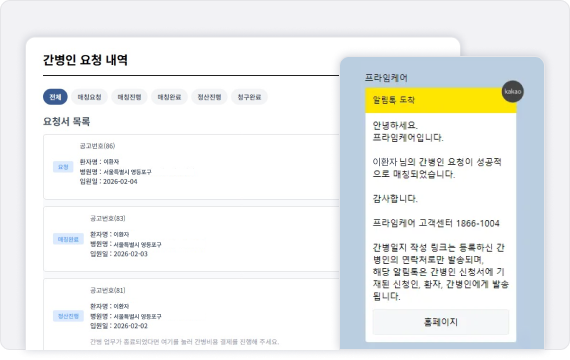Click the 정산진행 status badge on request 81
The image size is (570, 360).
[68, 316]
